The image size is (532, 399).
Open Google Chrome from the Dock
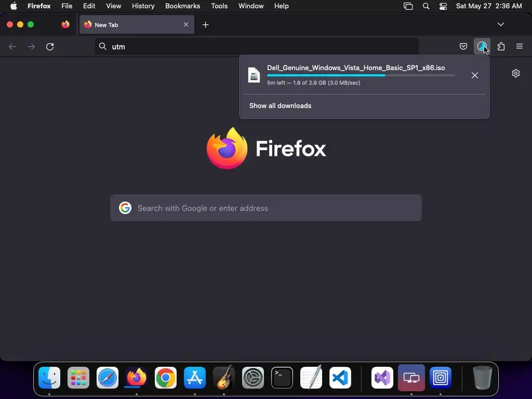[x=166, y=378]
